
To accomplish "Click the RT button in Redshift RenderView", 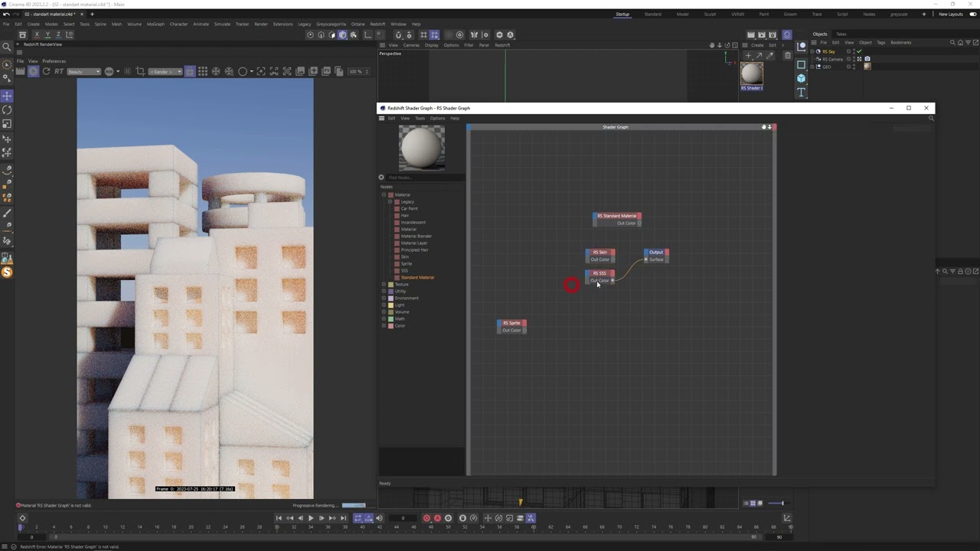I will click(x=59, y=71).
